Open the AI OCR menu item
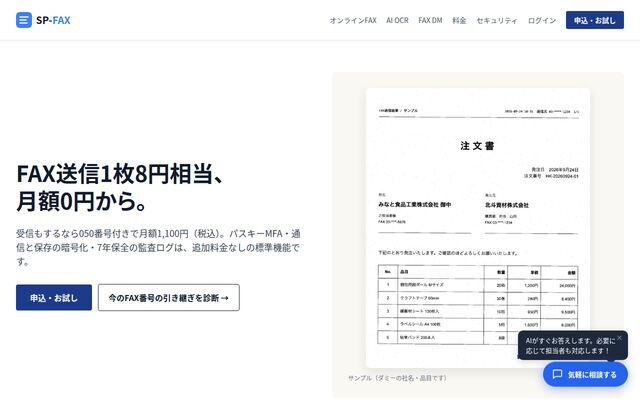This screenshot has width=640, height=400. tap(397, 20)
